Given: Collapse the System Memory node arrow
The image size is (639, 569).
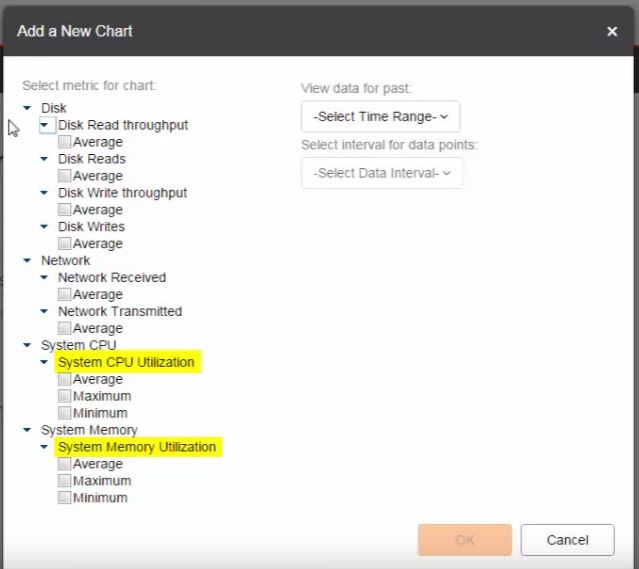Looking at the screenshot, I should point(27,430).
